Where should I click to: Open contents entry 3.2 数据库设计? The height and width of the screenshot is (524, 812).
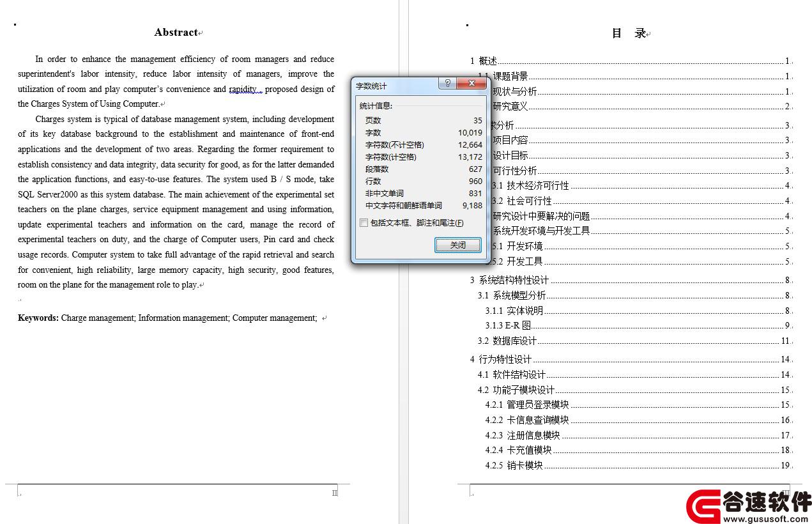tap(634, 341)
